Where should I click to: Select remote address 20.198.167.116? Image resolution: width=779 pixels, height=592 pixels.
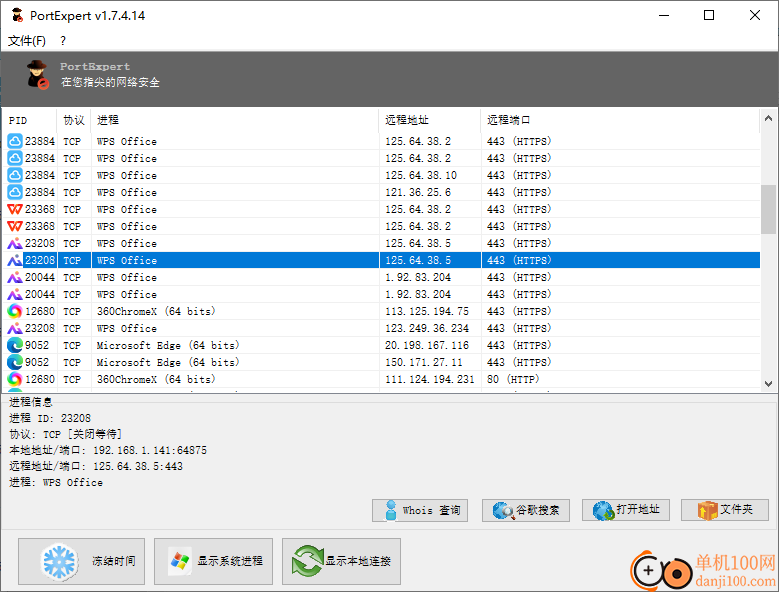click(427, 345)
